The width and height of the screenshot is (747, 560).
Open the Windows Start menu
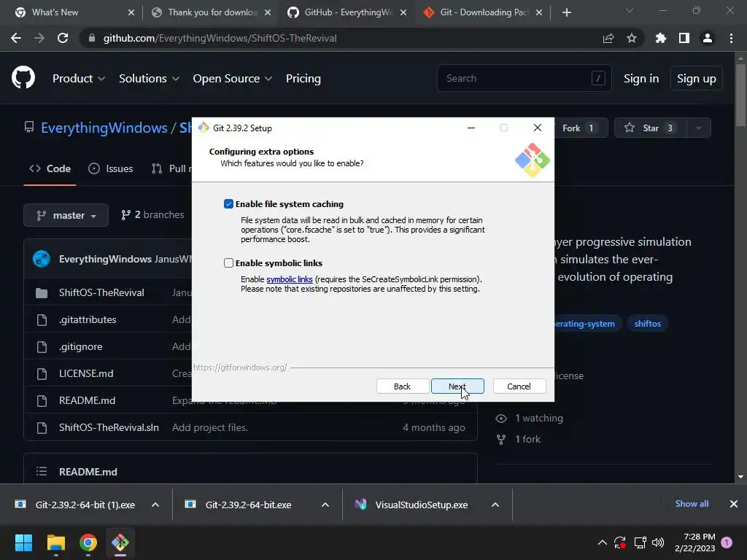point(23,542)
